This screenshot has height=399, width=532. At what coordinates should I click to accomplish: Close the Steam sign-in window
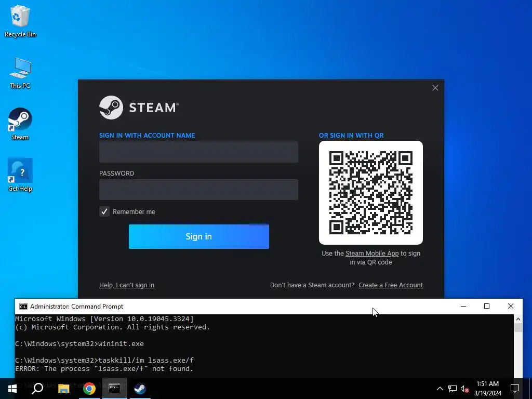pos(435,88)
